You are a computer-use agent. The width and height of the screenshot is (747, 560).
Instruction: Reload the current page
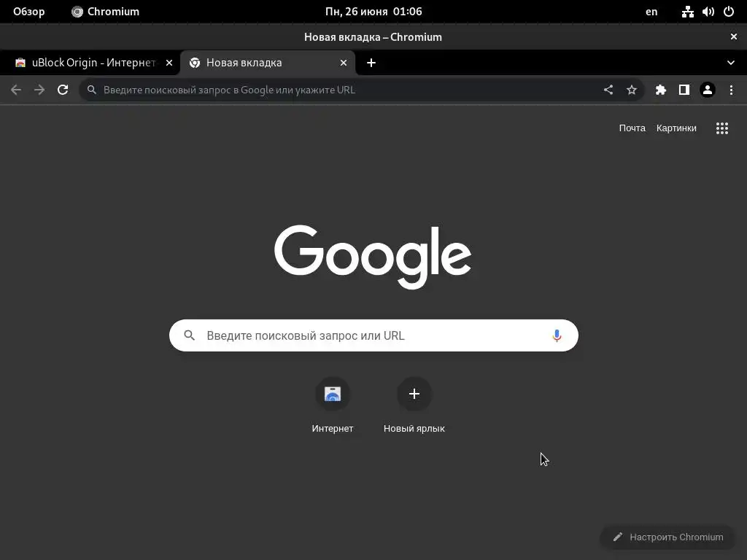click(63, 90)
